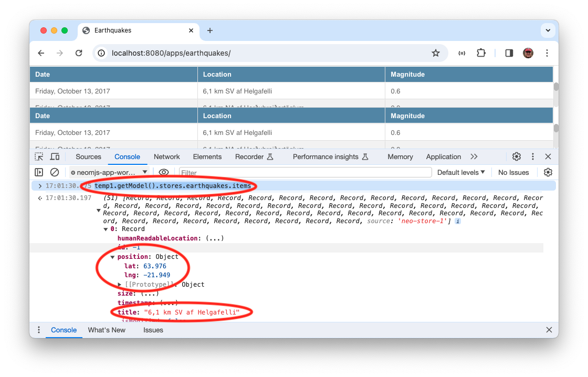Open the Performance insights tab

[330, 157]
